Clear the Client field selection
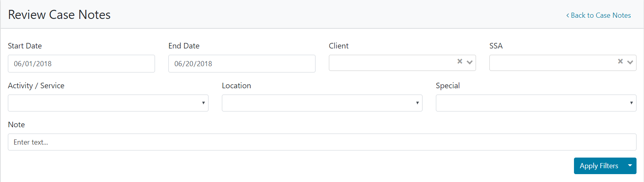 coord(459,61)
